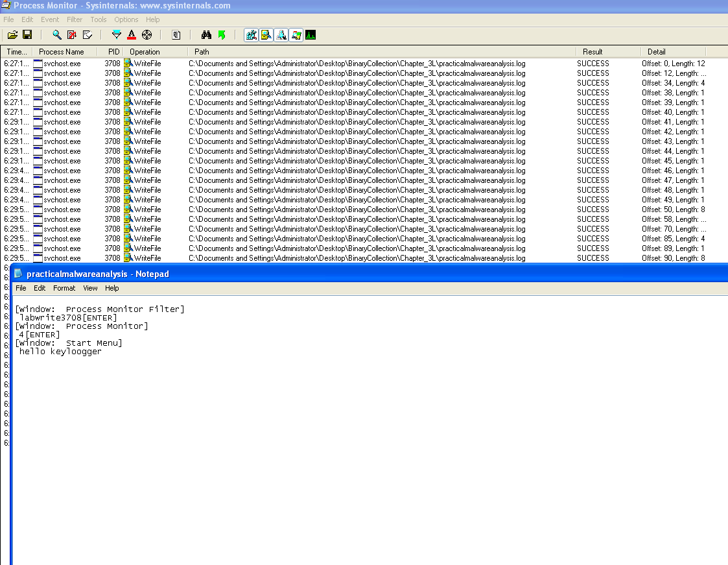The height and width of the screenshot is (565, 728).
Task: Toggle Show Registry Activity
Action: point(251,35)
